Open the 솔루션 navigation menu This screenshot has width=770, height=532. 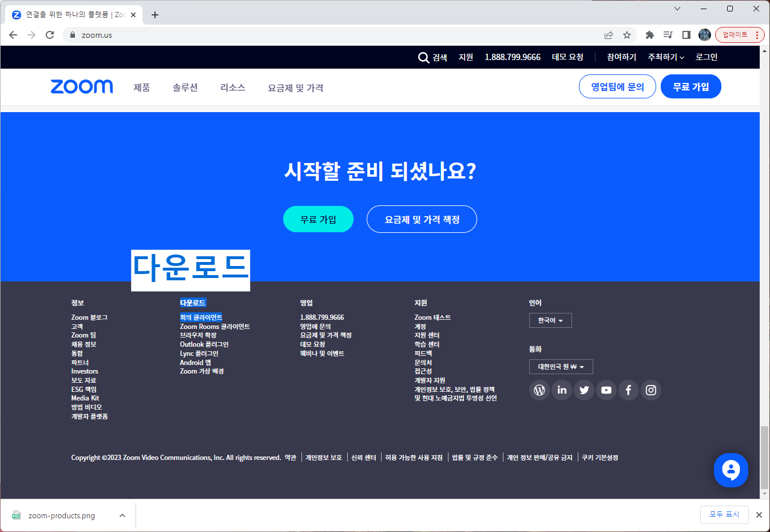(185, 88)
